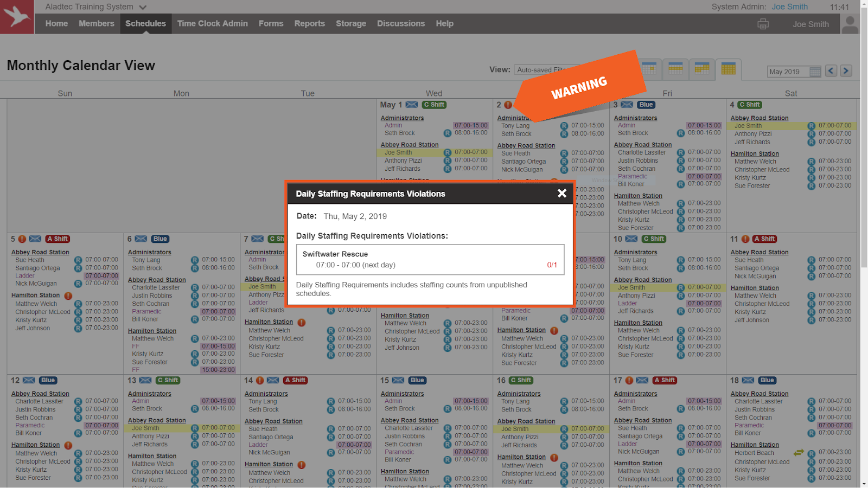868x488 pixels.
Task: Open the Administrators link on day 6
Action: 150,253
